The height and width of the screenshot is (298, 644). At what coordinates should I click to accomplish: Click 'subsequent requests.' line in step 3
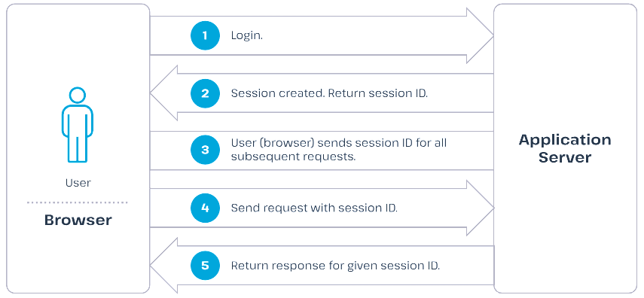pyautogui.click(x=293, y=157)
